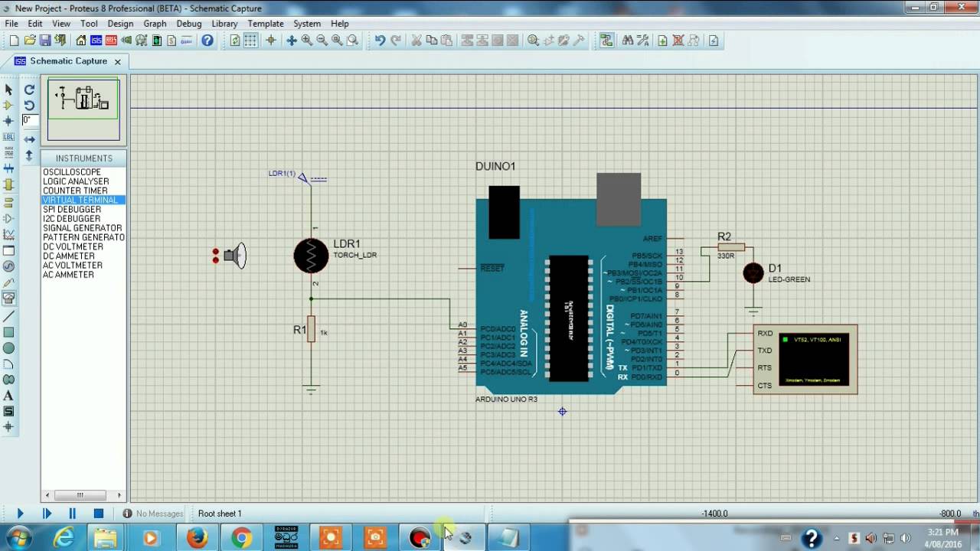
Task: Select Junction dot mode tool
Action: [x=9, y=121]
